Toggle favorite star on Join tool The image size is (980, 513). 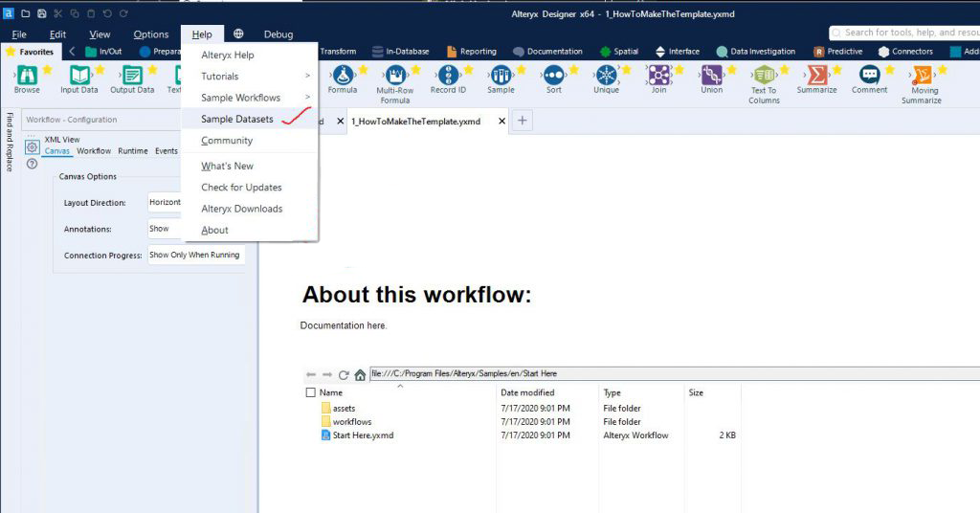tap(679, 69)
